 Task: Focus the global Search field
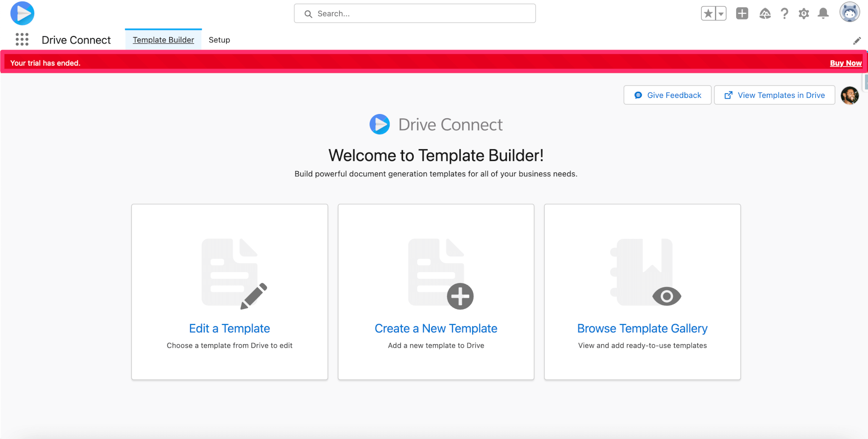[x=415, y=14]
